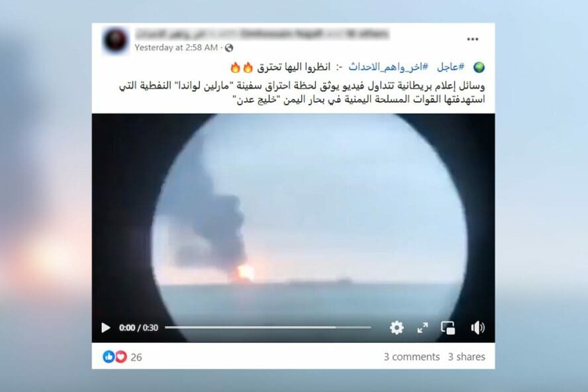Click the poster's profile picture
The width and height of the screenshot is (588, 392).
115,40
